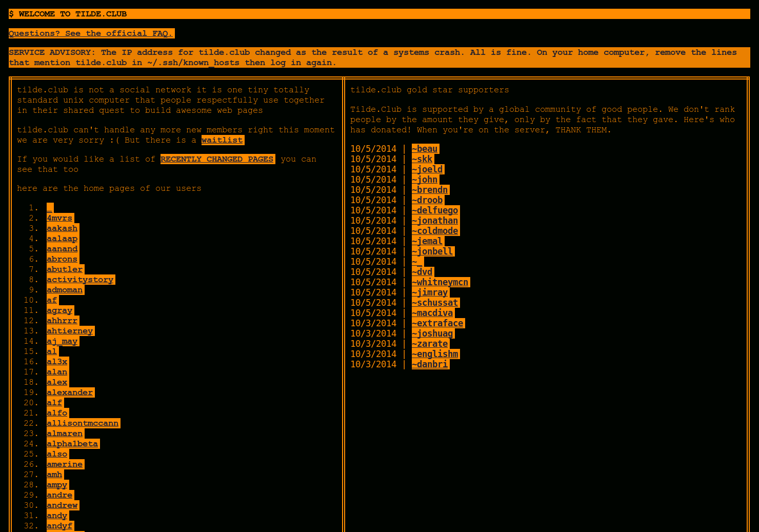
Task: Open abrons home page link
Action: 62,259
